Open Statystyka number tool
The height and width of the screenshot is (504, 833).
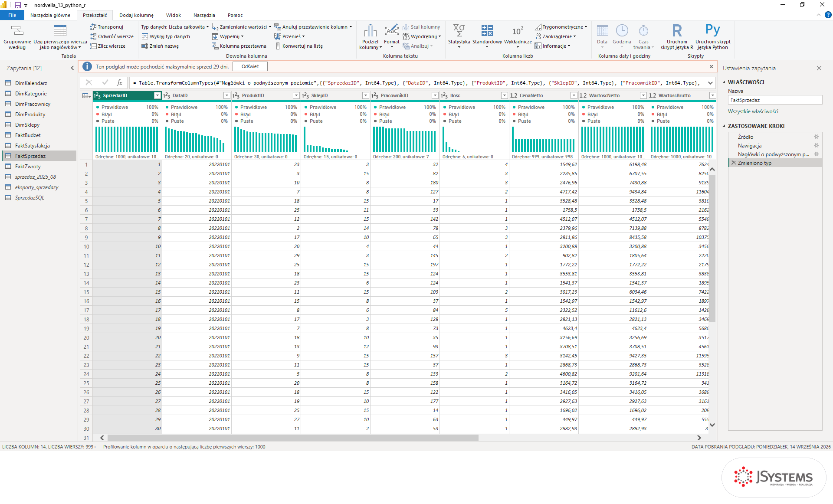pos(459,36)
